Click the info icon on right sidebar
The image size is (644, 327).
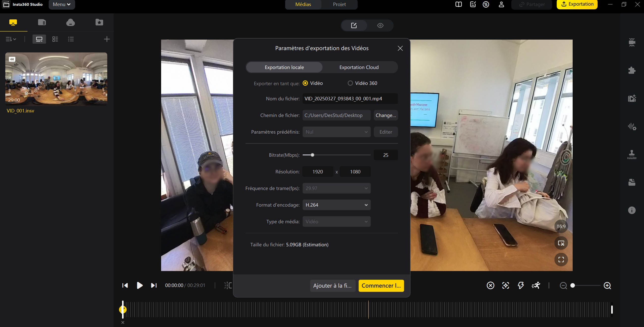point(632,210)
